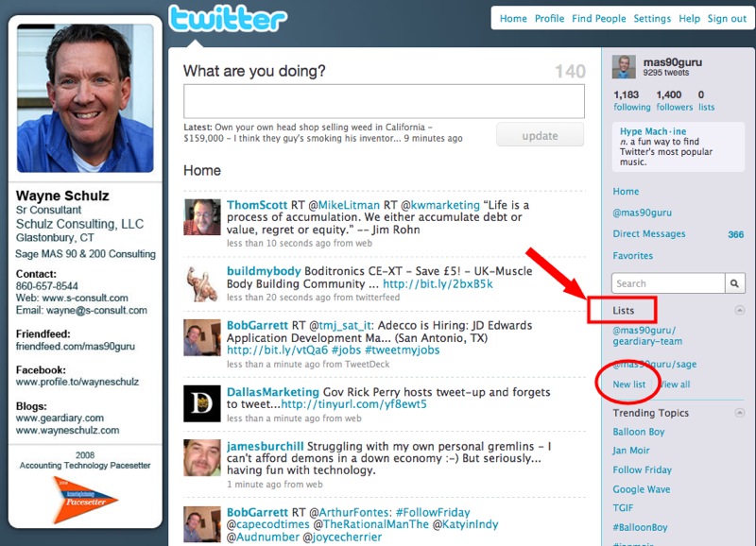View the 1,400 followers count
756x546 pixels.
point(674,101)
